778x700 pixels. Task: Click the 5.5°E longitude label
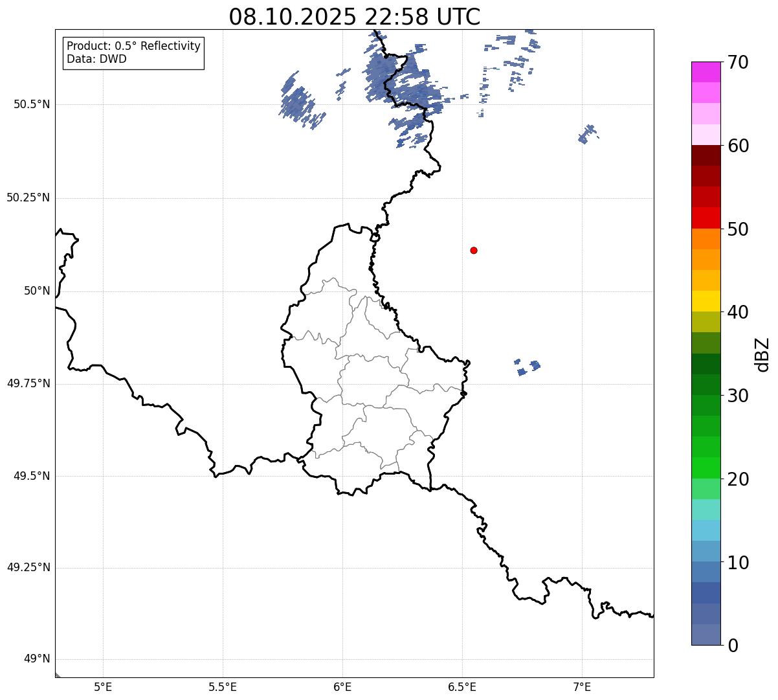223,686
